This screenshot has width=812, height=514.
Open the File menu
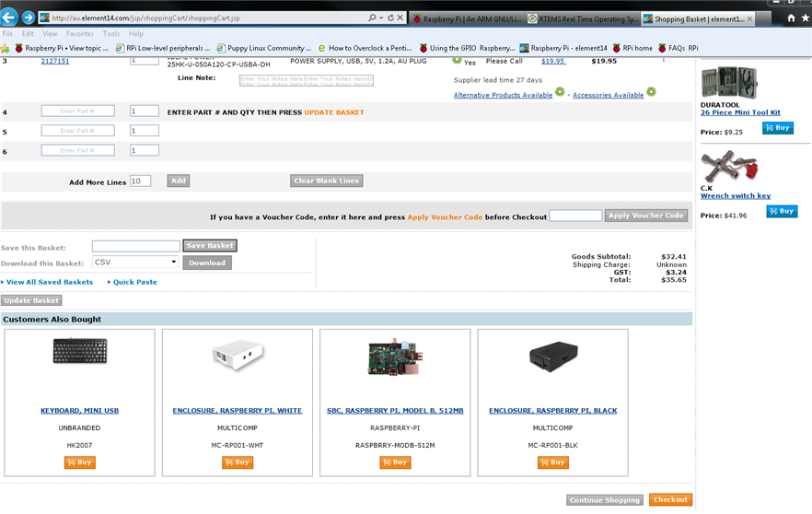[7, 34]
